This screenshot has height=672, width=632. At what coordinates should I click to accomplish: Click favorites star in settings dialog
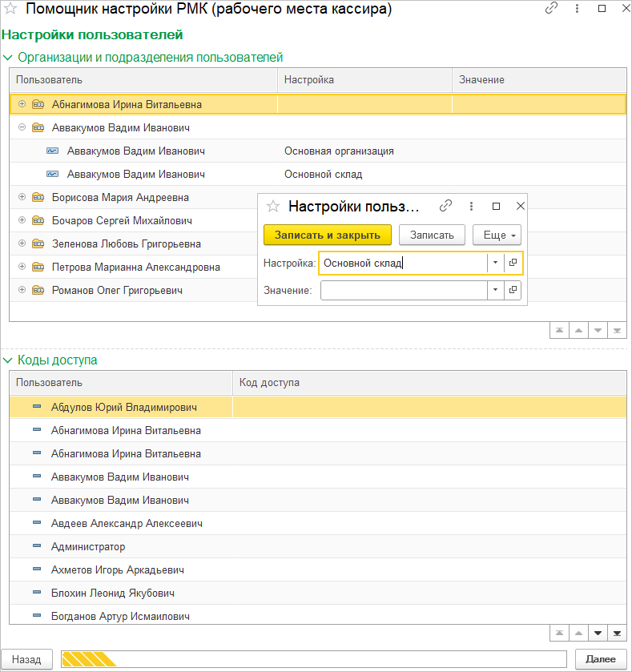[273, 207]
